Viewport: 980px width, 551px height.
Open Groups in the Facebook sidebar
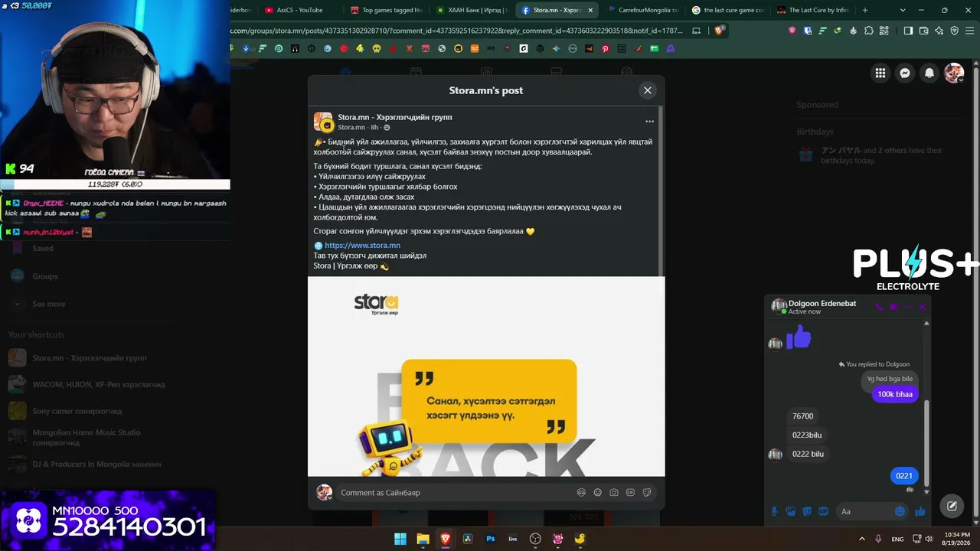44,276
